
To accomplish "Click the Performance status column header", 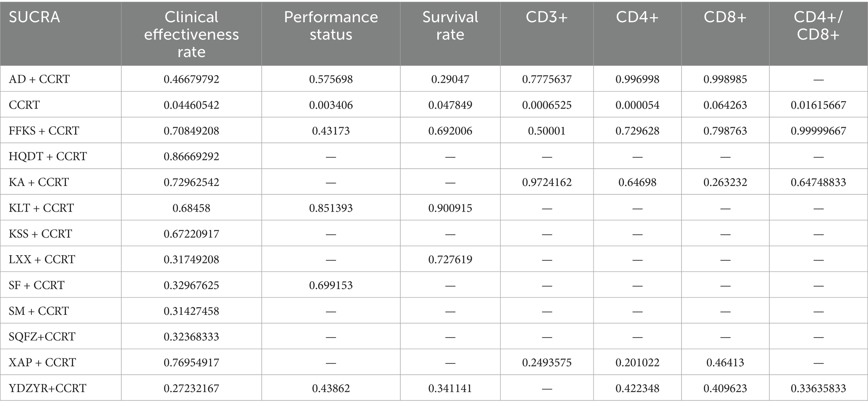I will pyautogui.click(x=331, y=26).
